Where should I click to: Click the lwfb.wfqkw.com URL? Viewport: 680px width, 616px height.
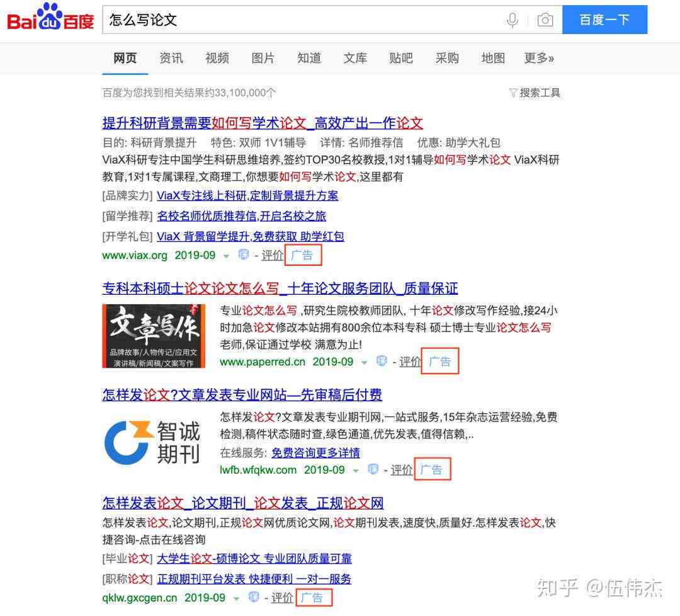point(258,470)
